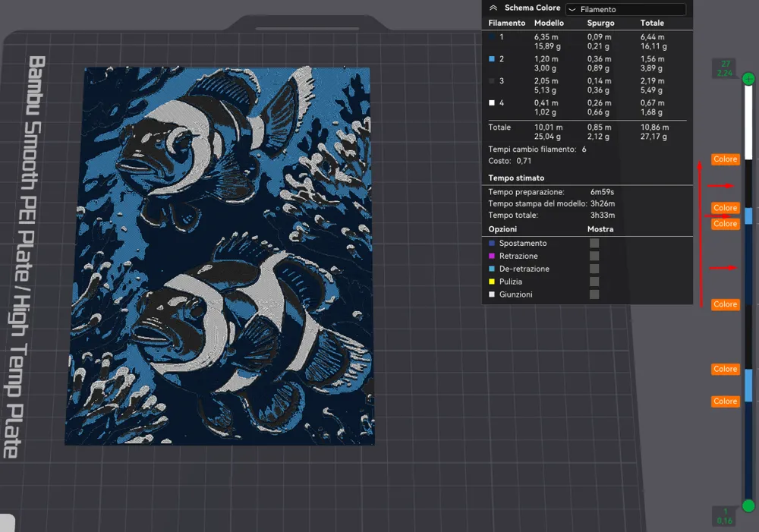Screen dimensions: 759x532
Task: Click the layer 1 height label 0,16
Action: pos(725,521)
